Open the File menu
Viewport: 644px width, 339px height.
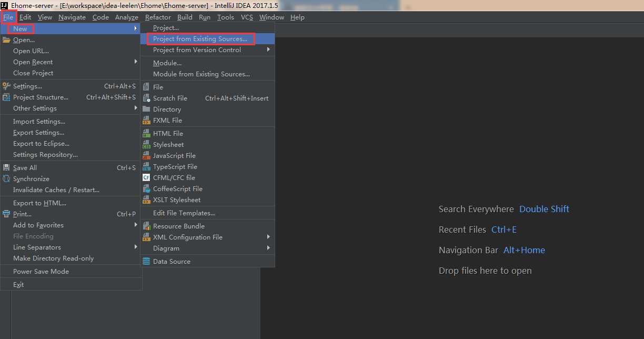click(x=8, y=17)
